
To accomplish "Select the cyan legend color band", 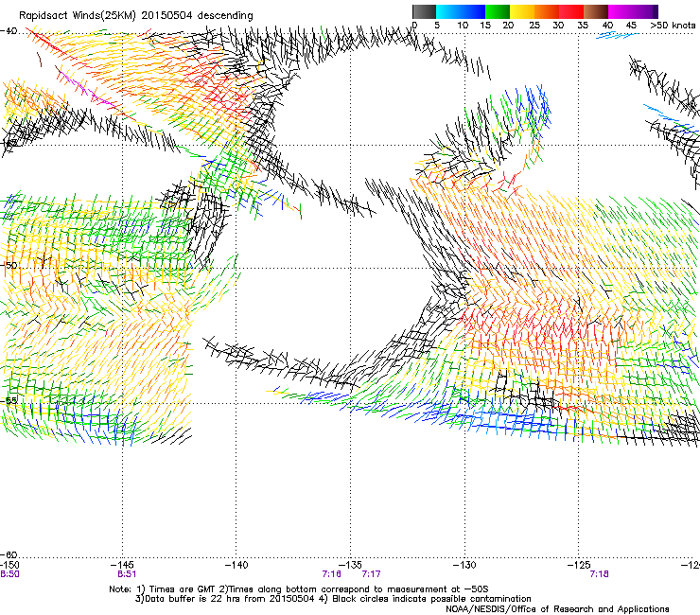I will tap(447, 11).
